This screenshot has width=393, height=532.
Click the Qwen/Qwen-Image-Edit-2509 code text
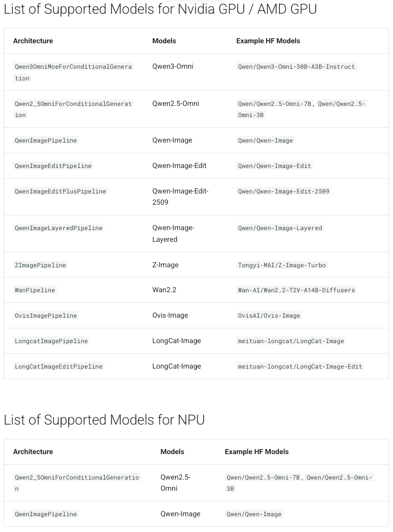284,191
